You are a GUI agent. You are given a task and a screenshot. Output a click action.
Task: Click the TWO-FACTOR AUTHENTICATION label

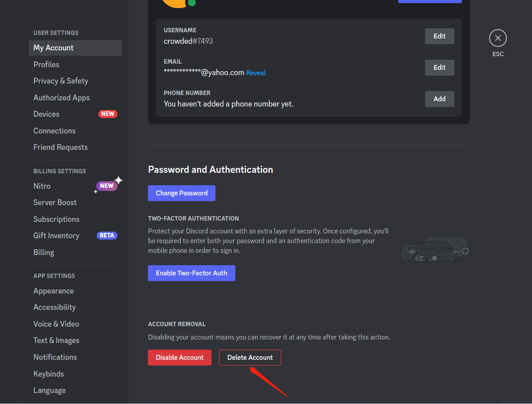click(193, 218)
